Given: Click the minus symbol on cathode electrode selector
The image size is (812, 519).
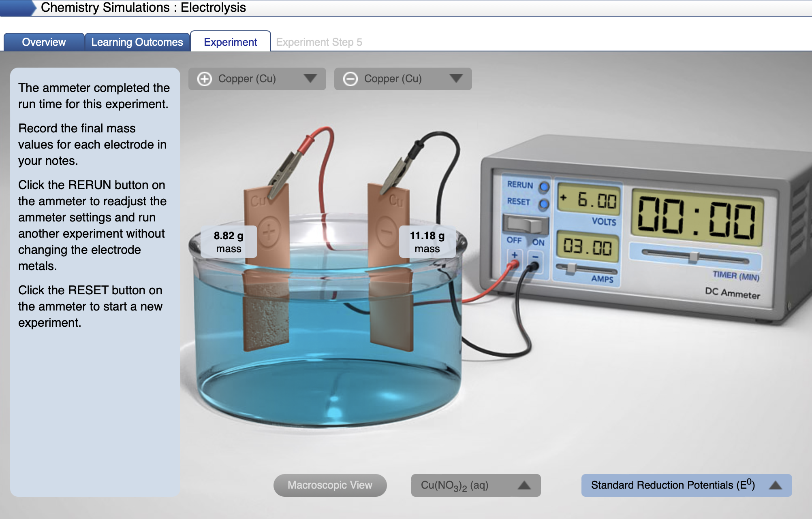Looking at the screenshot, I should [x=351, y=79].
